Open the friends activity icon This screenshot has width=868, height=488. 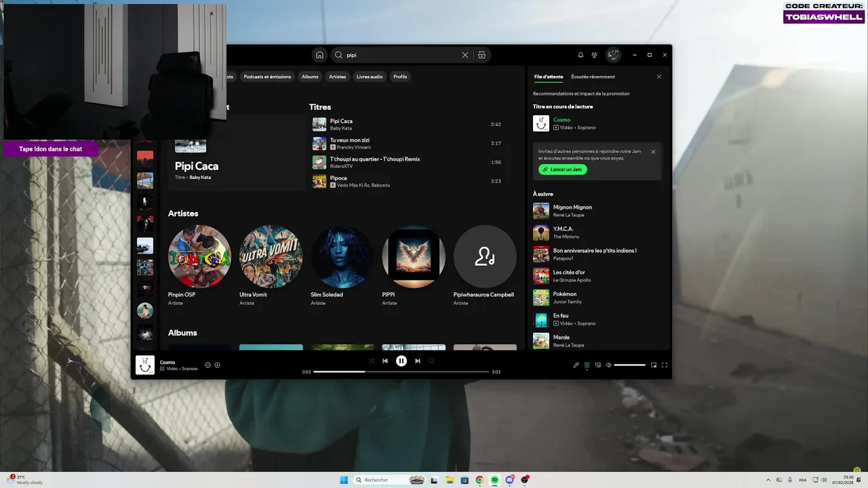coord(595,55)
